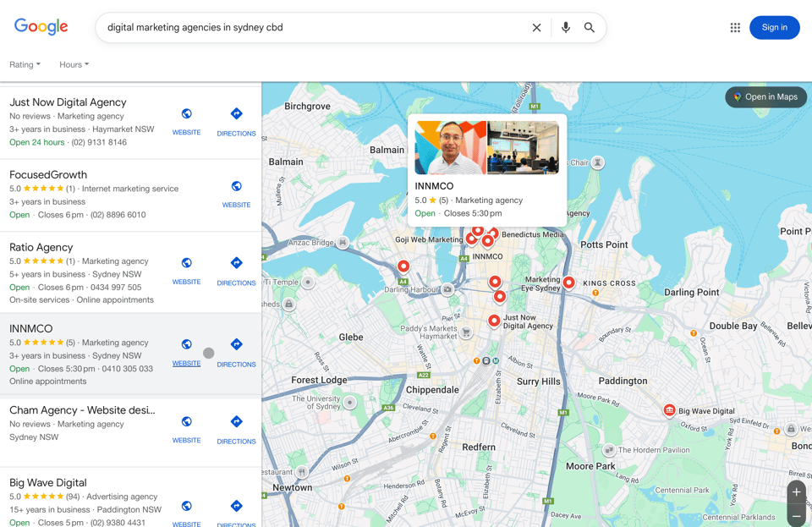Open Just Now Digital Agency listing title
The image size is (812, 527).
pos(68,102)
